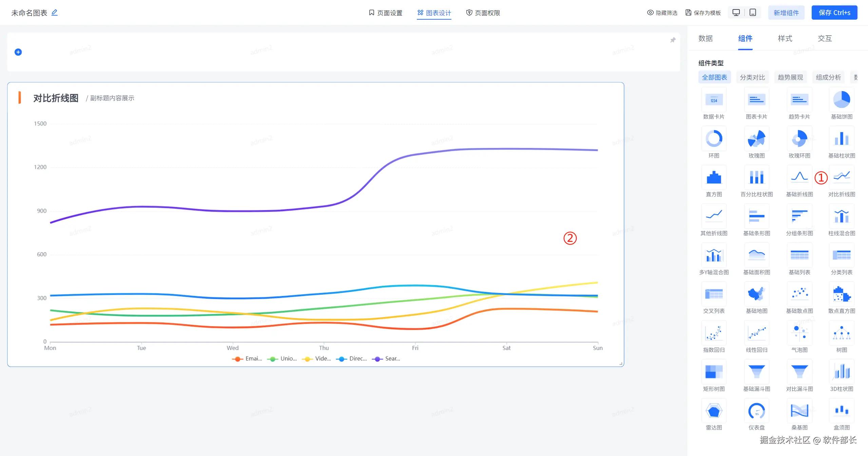Switch to mobile preview mode
The height and width of the screenshot is (456, 868).
(x=752, y=13)
